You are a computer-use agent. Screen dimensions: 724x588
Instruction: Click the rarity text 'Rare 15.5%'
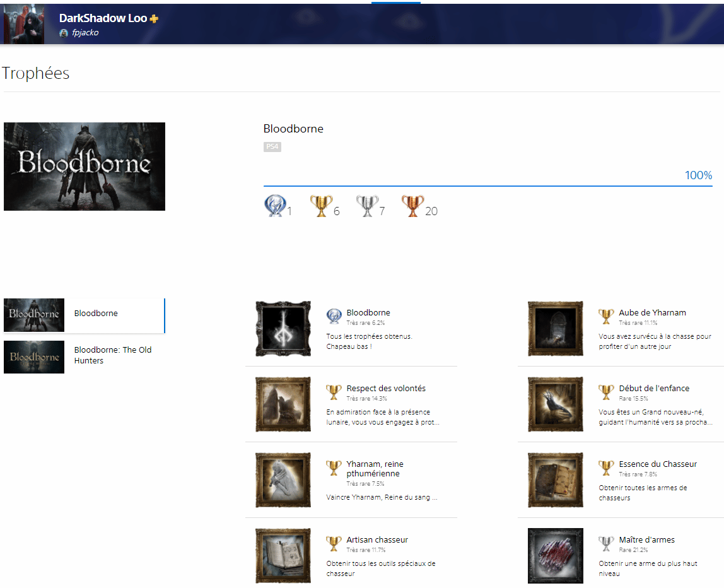pyautogui.click(x=633, y=399)
